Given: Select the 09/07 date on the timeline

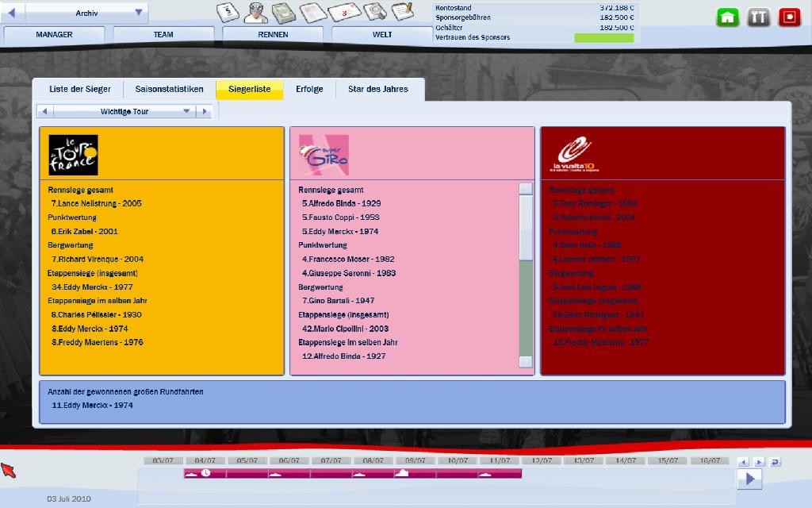Looking at the screenshot, I should pyautogui.click(x=415, y=460).
